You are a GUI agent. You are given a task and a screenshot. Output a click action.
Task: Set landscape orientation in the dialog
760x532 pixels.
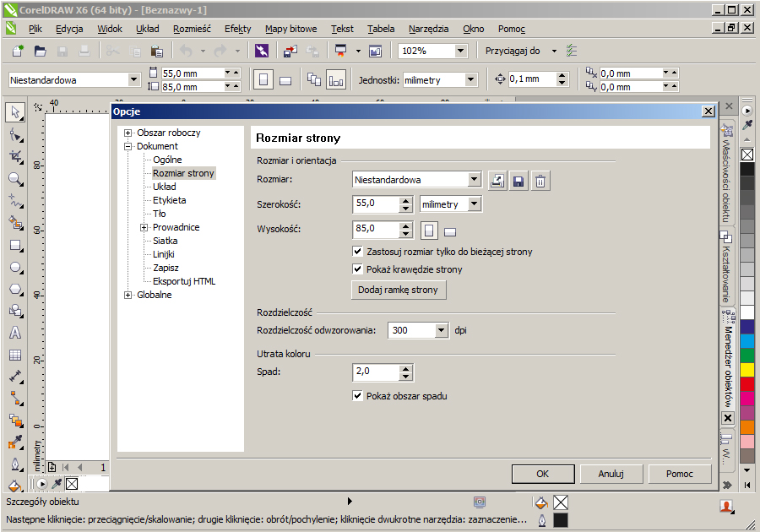[450, 231]
